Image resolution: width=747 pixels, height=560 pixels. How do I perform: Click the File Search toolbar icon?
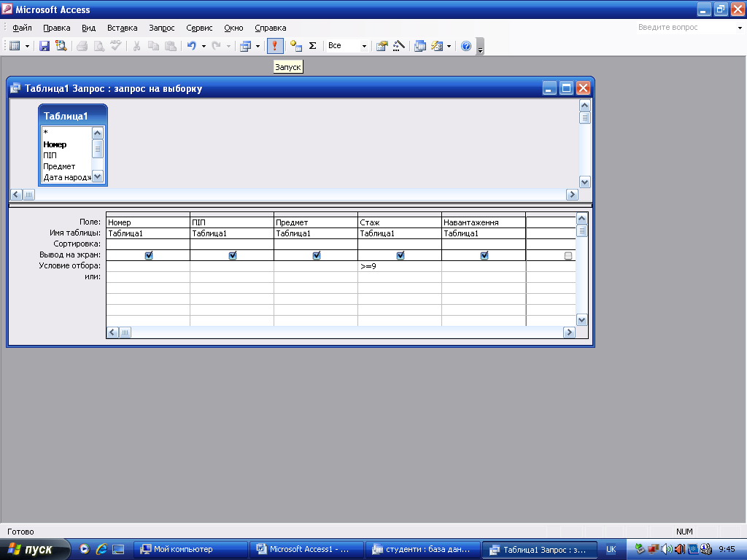61,46
